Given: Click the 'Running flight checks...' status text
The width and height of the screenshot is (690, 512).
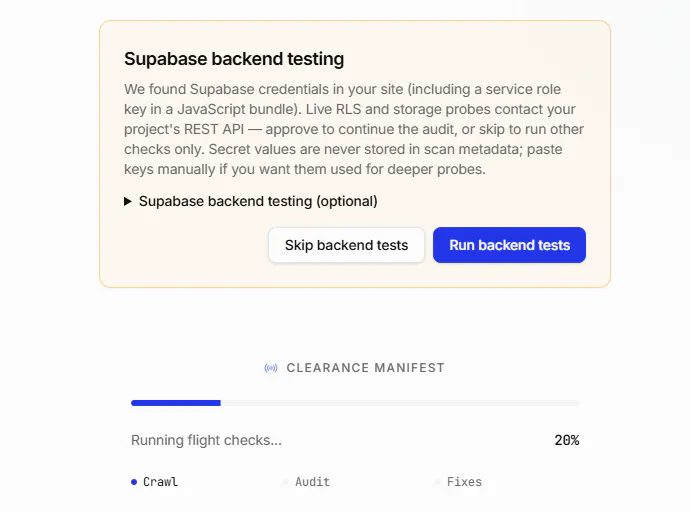Looking at the screenshot, I should (206, 440).
